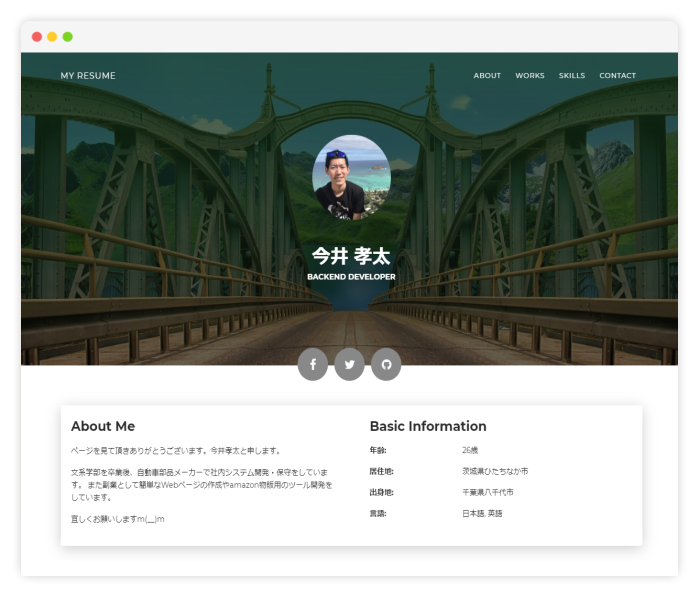Image resolution: width=700 pixels, height=600 pixels.
Task: Hit the green maximize window dot
Action: pyautogui.click(x=67, y=36)
